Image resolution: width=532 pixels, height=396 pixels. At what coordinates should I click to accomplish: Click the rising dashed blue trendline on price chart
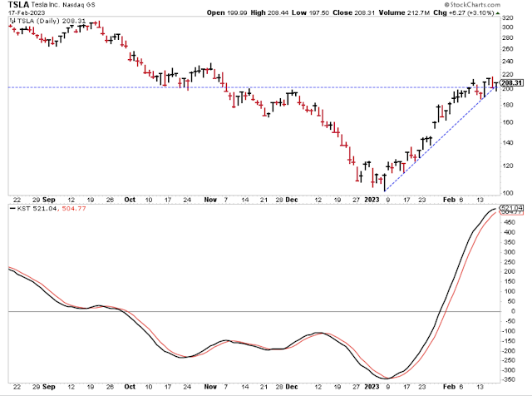440,140
